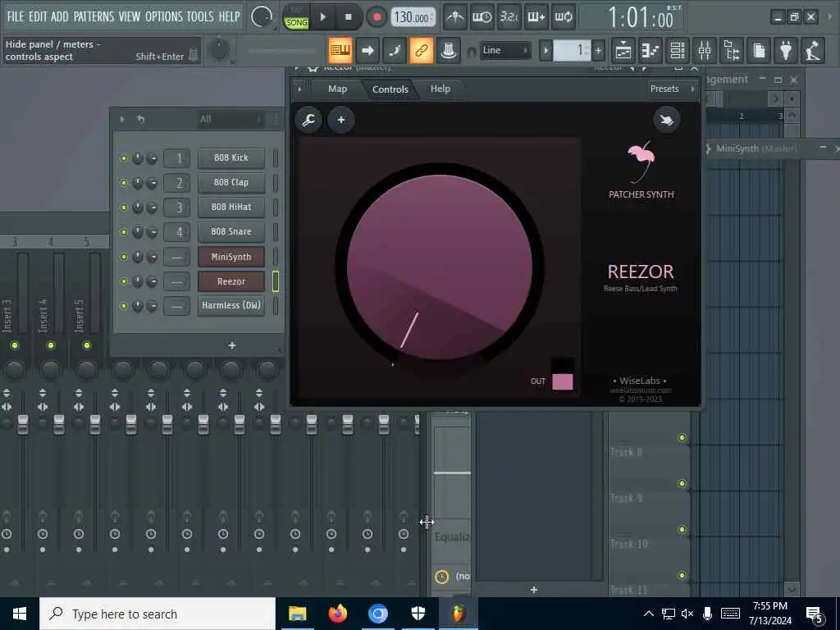Click the Windows search box

pyautogui.click(x=157, y=614)
